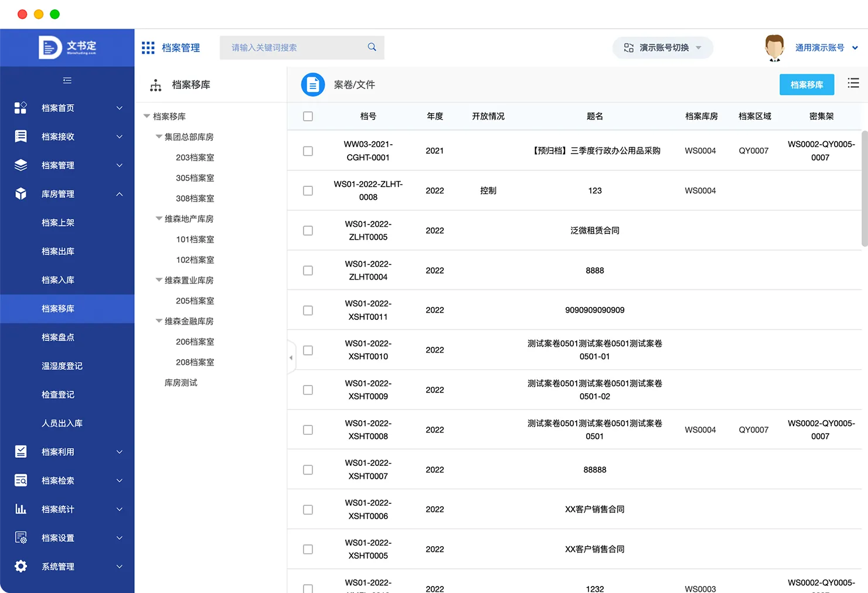Click the 档案统计 bar chart icon
This screenshot has height=593, width=868.
click(21, 509)
